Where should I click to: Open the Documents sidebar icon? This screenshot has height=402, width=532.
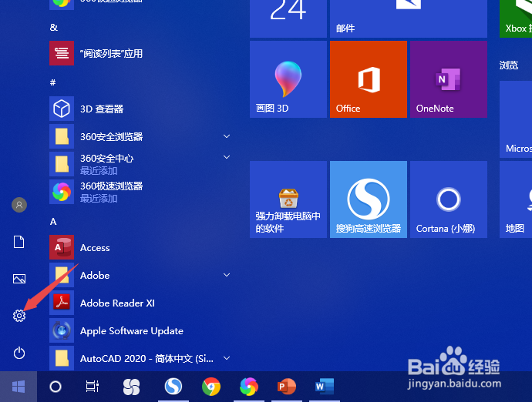pyautogui.click(x=19, y=242)
